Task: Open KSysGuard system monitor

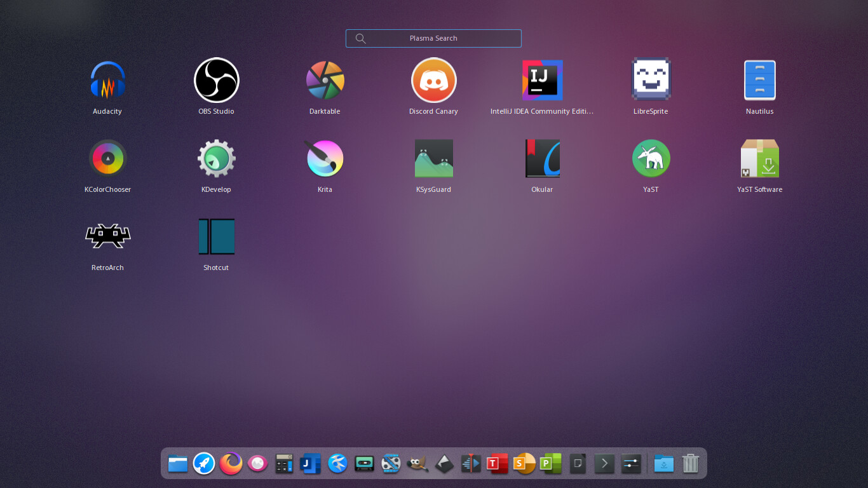Action: click(x=433, y=159)
